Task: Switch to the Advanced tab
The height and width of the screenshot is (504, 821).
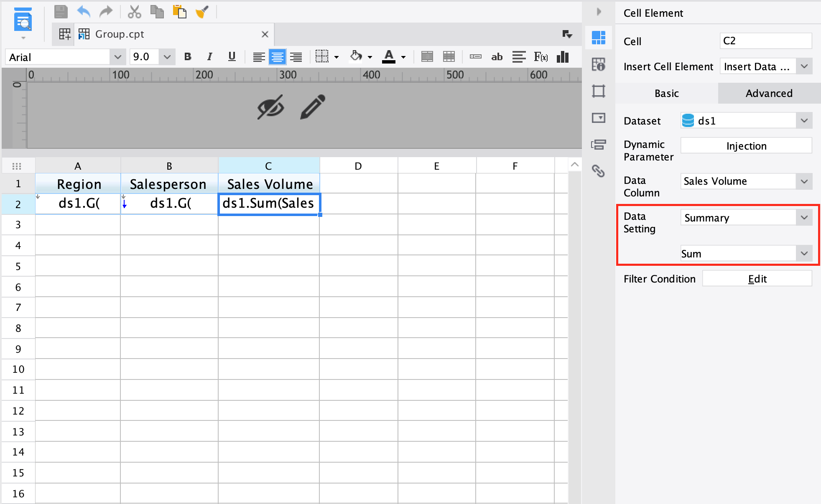Action: point(769,93)
